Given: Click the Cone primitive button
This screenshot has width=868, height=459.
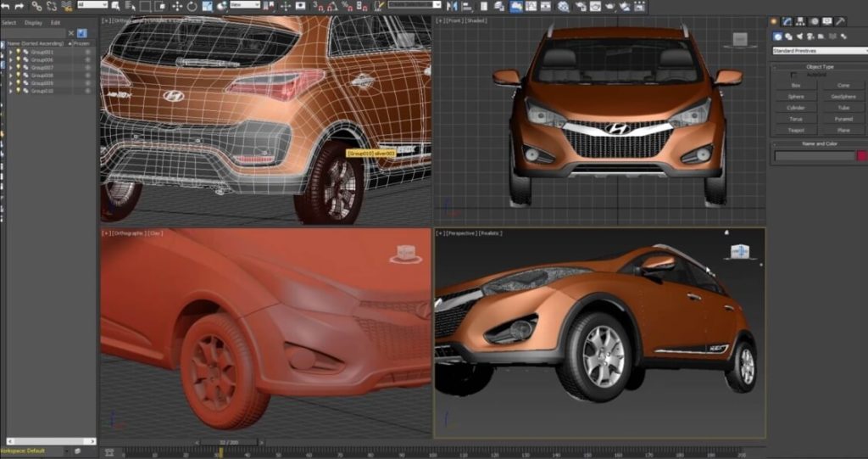Looking at the screenshot, I should point(843,86).
